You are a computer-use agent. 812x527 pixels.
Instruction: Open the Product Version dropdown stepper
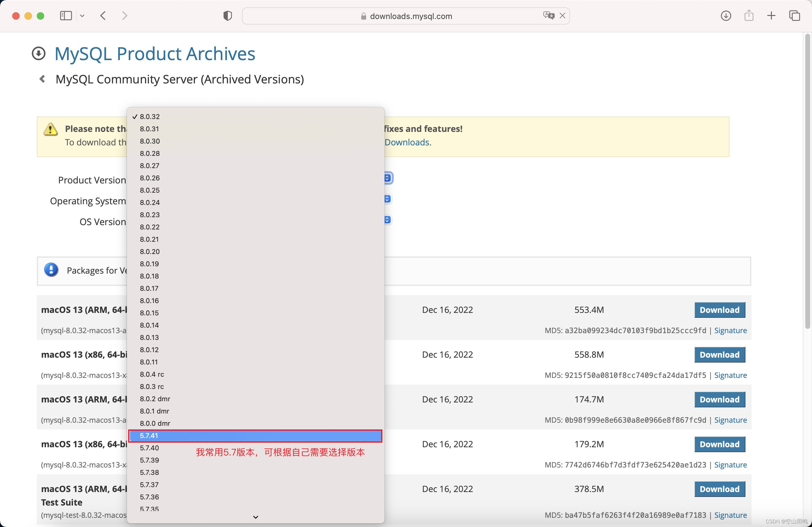click(x=387, y=178)
